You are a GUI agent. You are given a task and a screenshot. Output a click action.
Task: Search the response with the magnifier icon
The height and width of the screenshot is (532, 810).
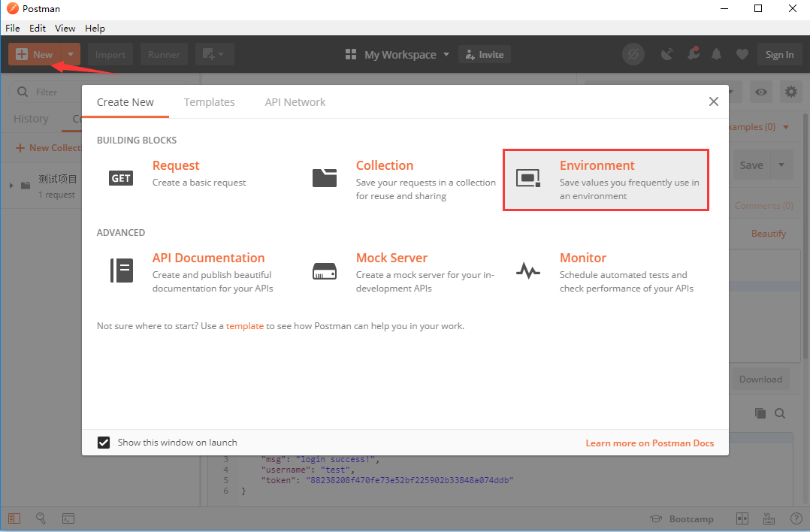[780, 413]
